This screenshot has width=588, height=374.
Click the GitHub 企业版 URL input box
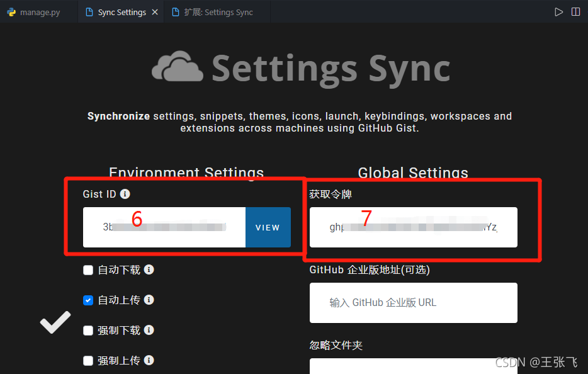coord(413,303)
